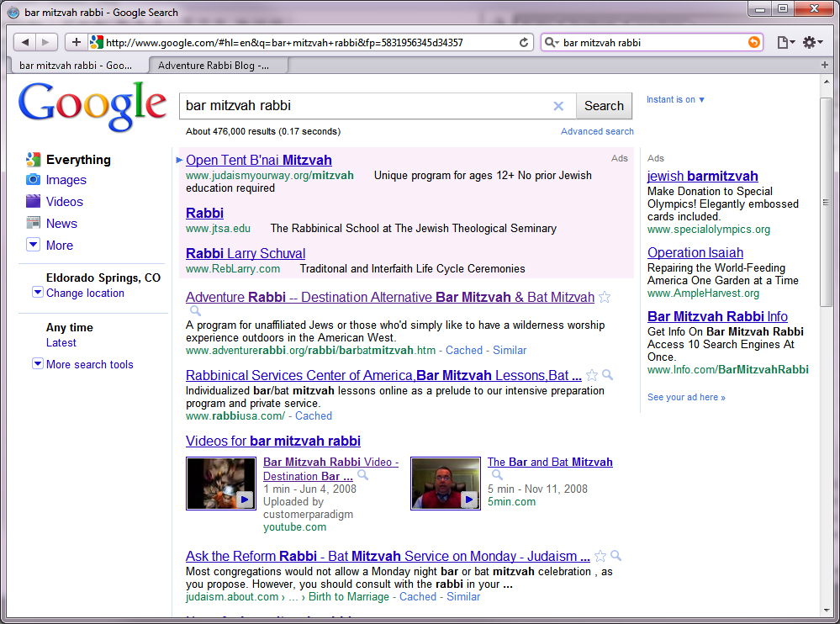Expand the More search categories
This screenshot has width=840, height=624.
coord(59,246)
